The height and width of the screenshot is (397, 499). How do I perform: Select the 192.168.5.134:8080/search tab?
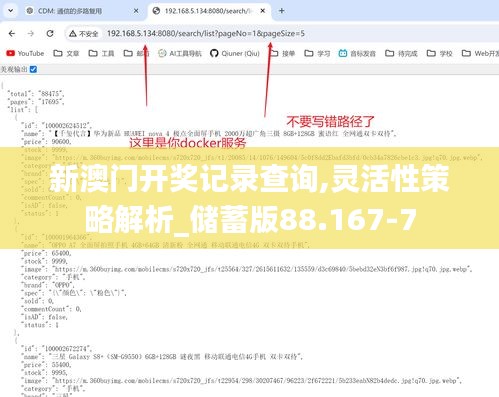click(x=209, y=11)
